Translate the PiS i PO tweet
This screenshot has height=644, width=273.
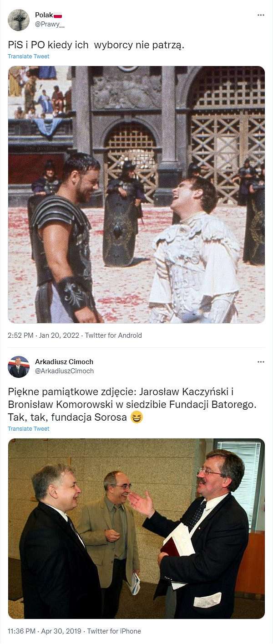point(29,57)
